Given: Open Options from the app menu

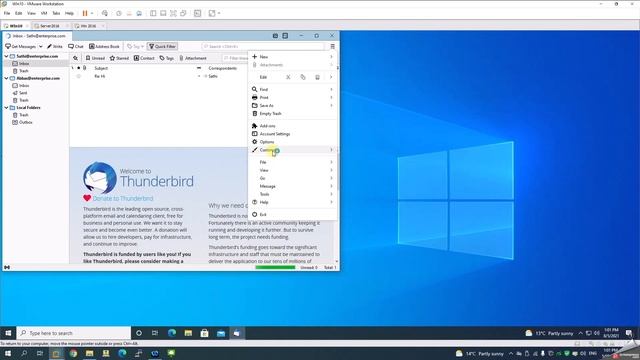Looking at the screenshot, I should click(293, 142).
